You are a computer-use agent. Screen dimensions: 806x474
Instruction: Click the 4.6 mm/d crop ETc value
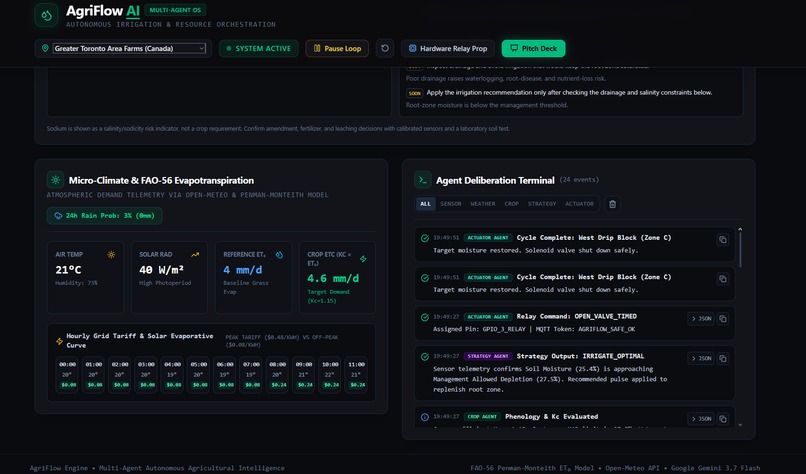[x=333, y=278]
